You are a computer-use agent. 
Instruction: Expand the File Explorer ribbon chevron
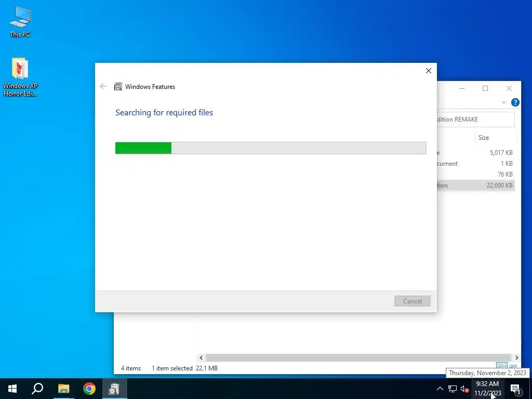(x=504, y=102)
